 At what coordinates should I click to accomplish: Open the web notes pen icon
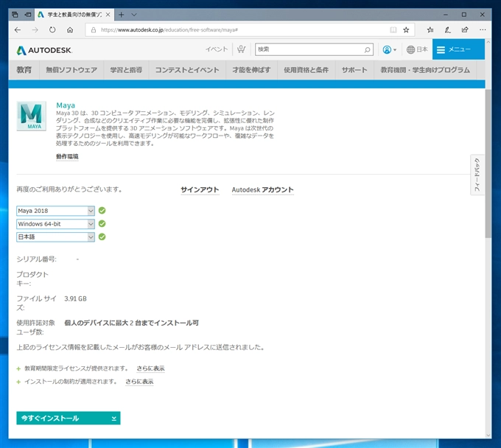tap(448, 30)
